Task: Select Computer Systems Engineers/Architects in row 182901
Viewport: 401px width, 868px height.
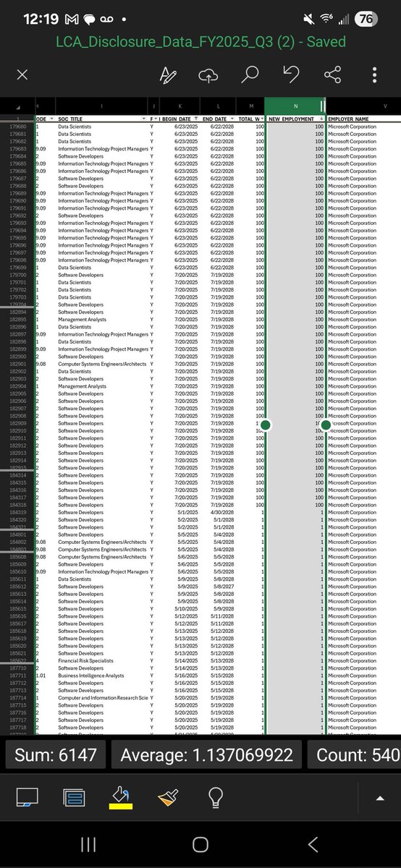Action: pos(102,364)
